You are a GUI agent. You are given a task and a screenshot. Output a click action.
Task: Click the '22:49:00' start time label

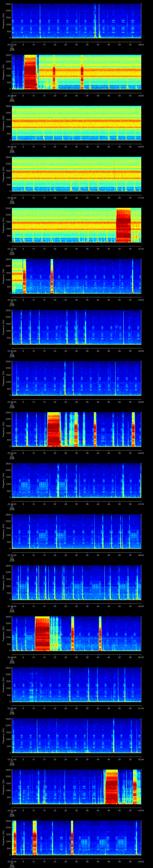click(x=12, y=657)
